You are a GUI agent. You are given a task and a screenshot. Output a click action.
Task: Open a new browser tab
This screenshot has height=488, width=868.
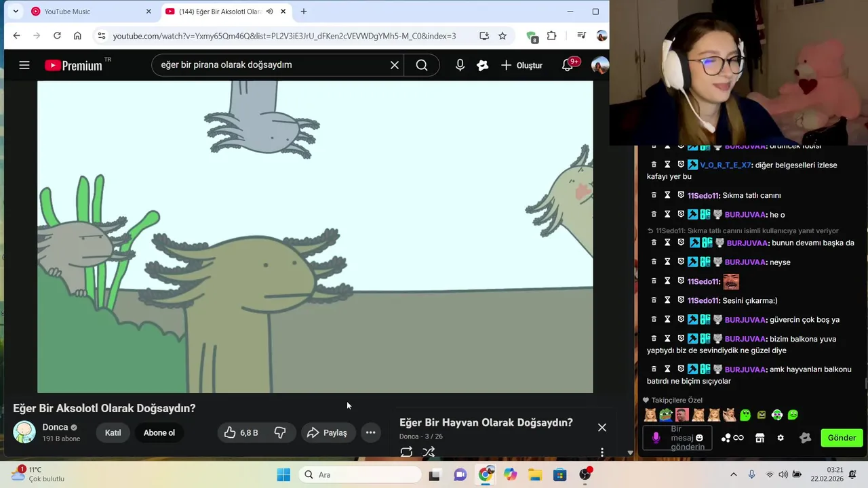point(303,12)
